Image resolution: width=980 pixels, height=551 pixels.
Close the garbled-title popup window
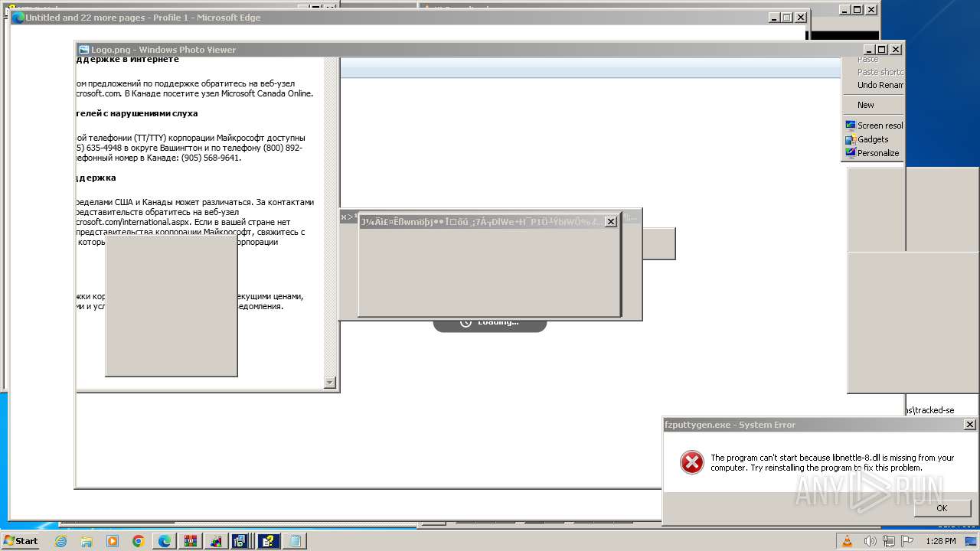click(610, 222)
